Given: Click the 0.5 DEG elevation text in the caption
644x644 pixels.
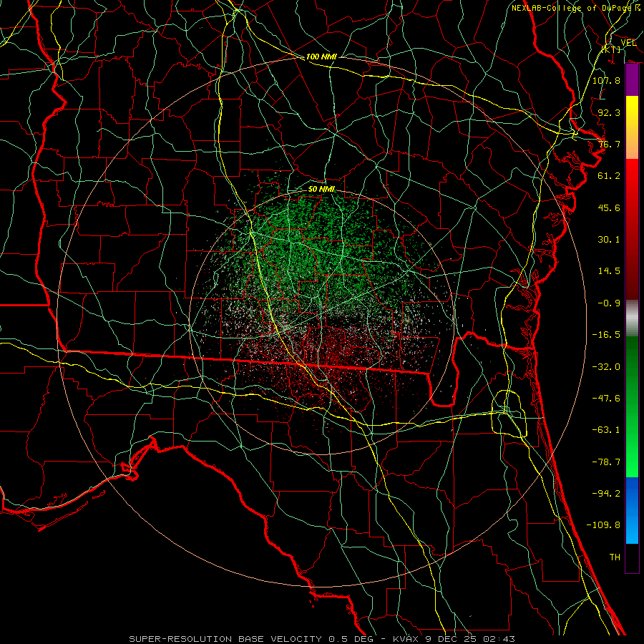Looking at the screenshot, I should coord(351,639).
